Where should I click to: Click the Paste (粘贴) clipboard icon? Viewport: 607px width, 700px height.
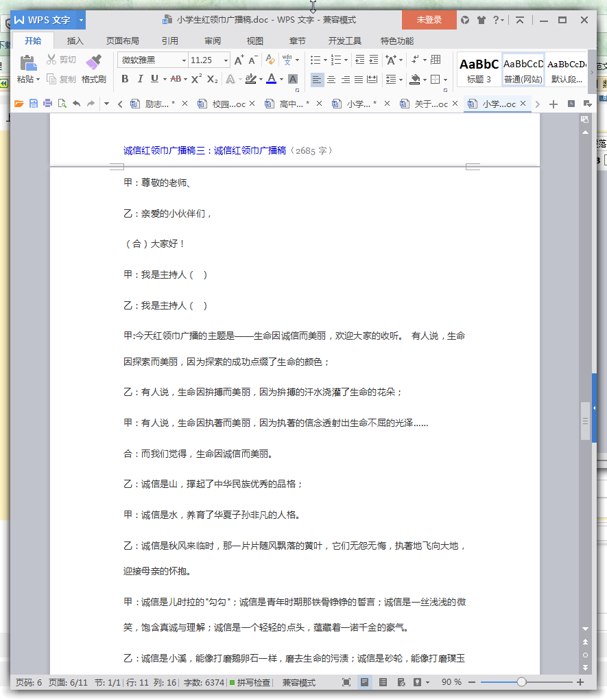pyautogui.click(x=28, y=63)
